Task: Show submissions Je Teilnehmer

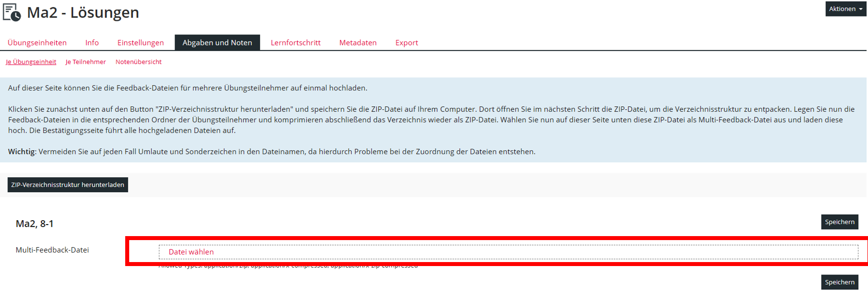Action: pos(86,62)
